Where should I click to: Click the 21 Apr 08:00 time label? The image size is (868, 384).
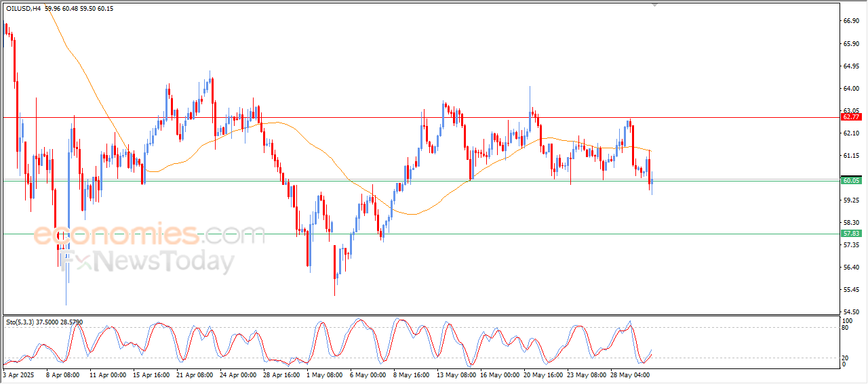(x=196, y=374)
